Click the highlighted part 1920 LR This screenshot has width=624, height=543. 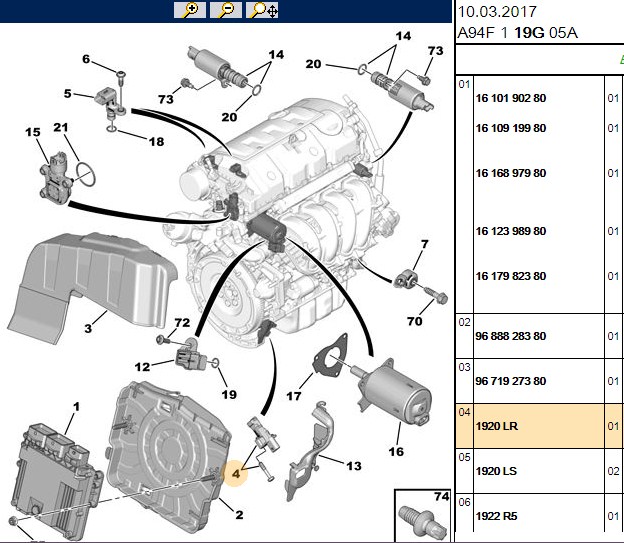(497, 426)
